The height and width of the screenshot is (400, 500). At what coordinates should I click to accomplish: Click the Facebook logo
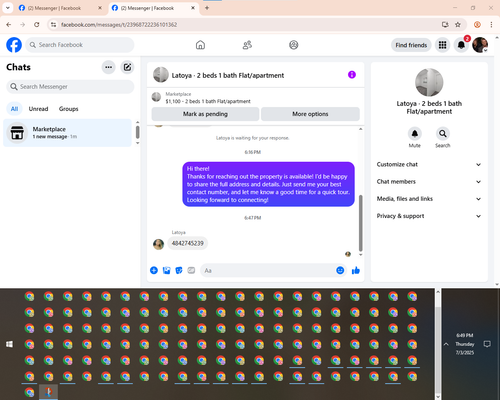(x=14, y=45)
